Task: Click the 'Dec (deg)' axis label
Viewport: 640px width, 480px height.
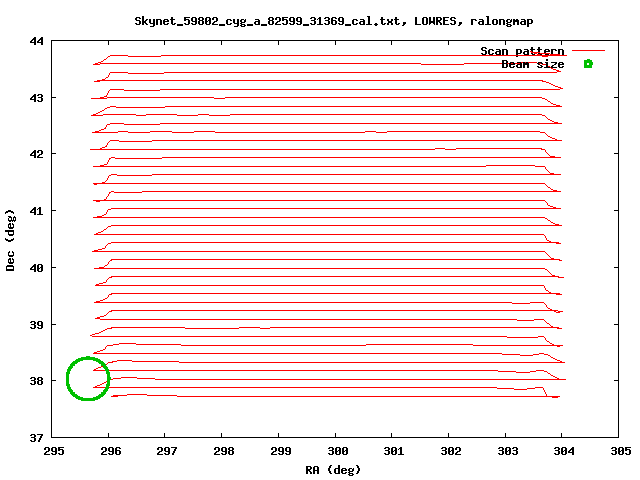Action: click(x=10, y=240)
